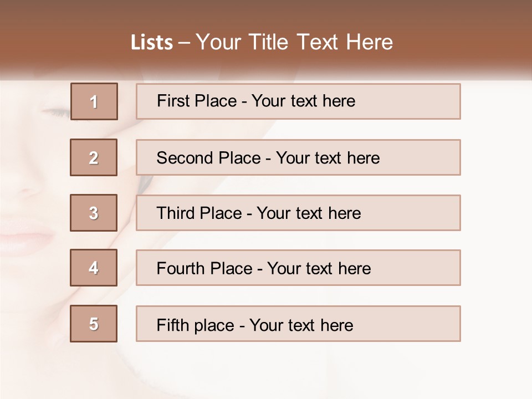Click the bold word "Lists" in the title
Screen dimensions: 532x399
click(152, 43)
